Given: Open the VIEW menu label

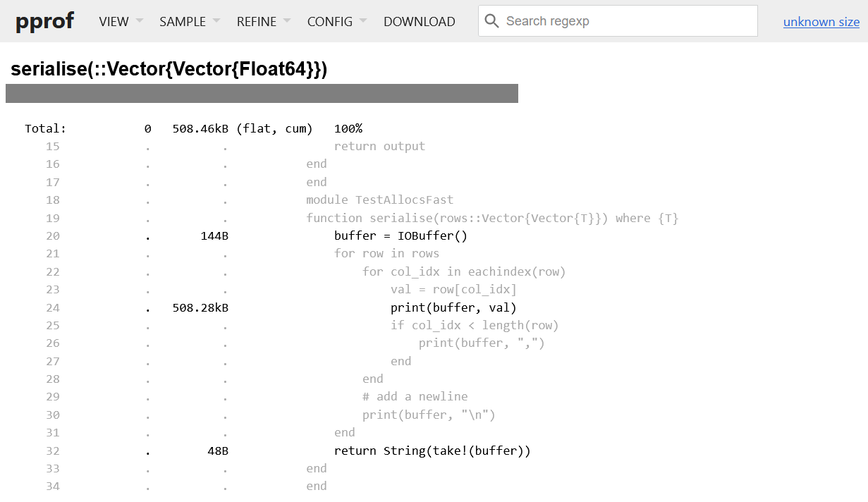Looking at the screenshot, I should 114,22.
